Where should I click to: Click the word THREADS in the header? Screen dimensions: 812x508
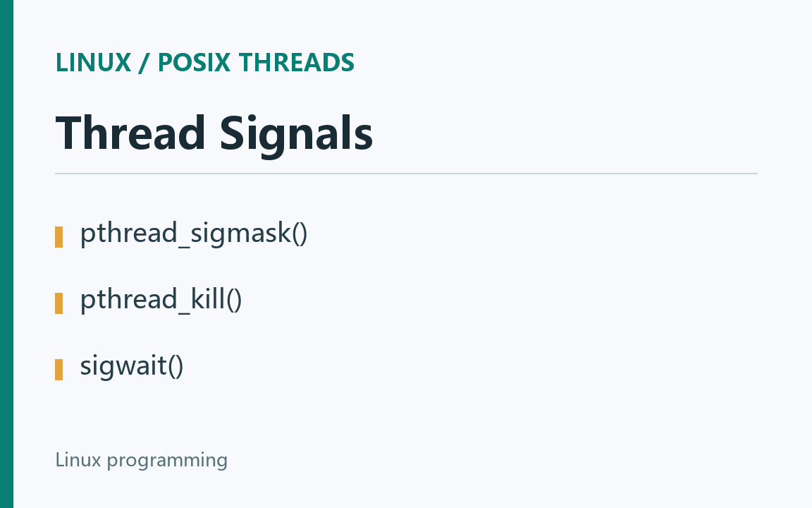click(297, 63)
